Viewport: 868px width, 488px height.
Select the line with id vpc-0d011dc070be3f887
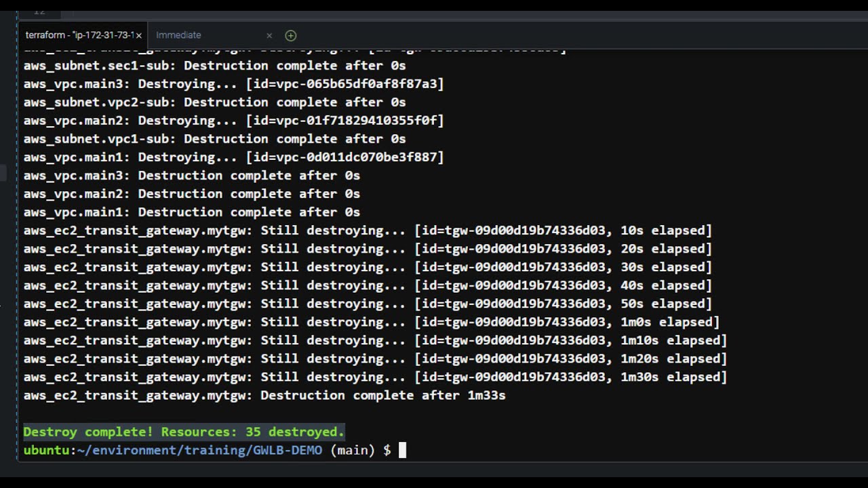coord(234,157)
